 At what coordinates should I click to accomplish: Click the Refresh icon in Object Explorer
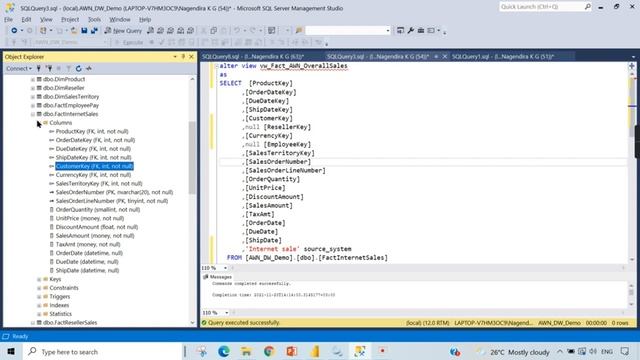78,69
